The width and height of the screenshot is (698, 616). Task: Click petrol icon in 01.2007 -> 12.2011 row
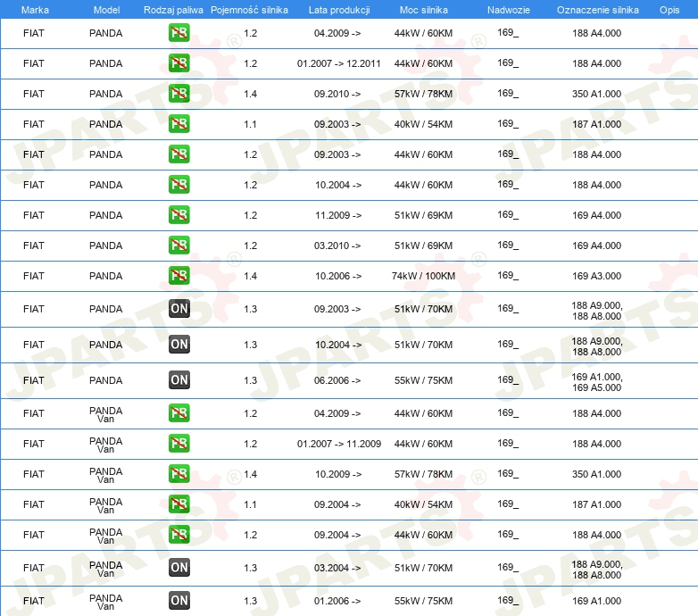click(x=179, y=63)
